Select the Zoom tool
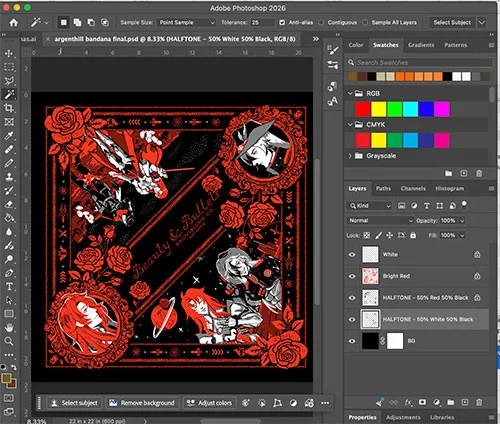The width and height of the screenshot is (500, 424). point(9,341)
